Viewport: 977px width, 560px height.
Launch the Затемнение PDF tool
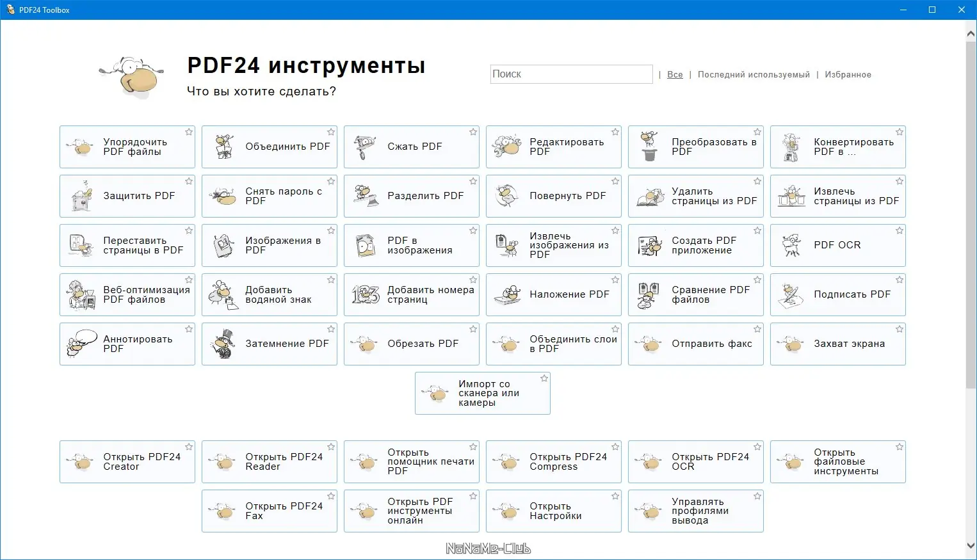[x=270, y=344]
